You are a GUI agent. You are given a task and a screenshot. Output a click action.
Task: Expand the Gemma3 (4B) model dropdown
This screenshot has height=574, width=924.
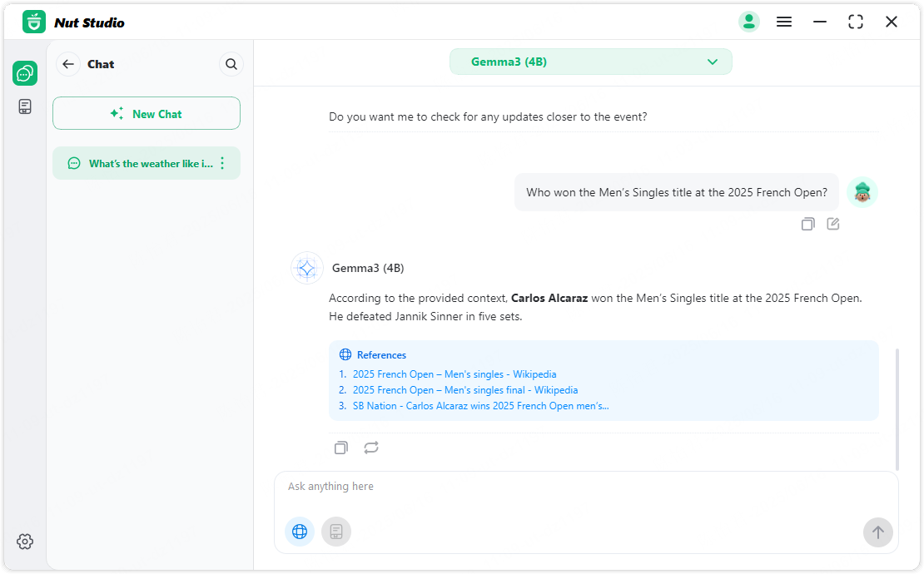pos(590,62)
